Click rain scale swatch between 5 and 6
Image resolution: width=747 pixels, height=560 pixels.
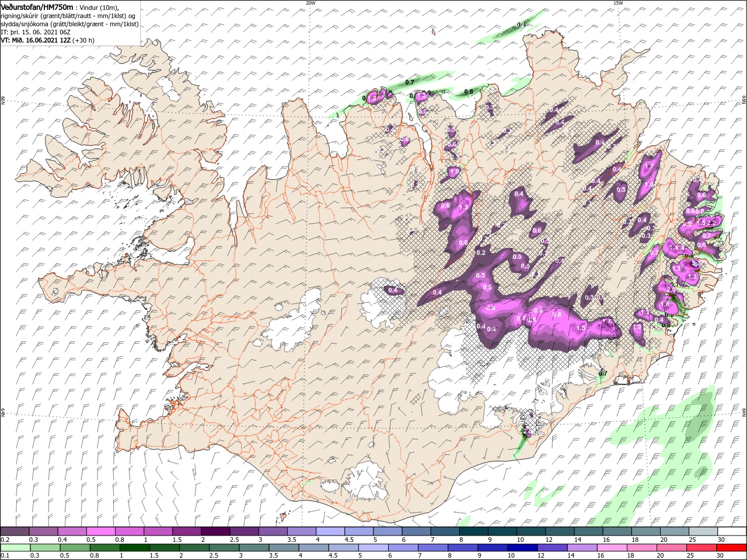pyautogui.click(x=373, y=548)
